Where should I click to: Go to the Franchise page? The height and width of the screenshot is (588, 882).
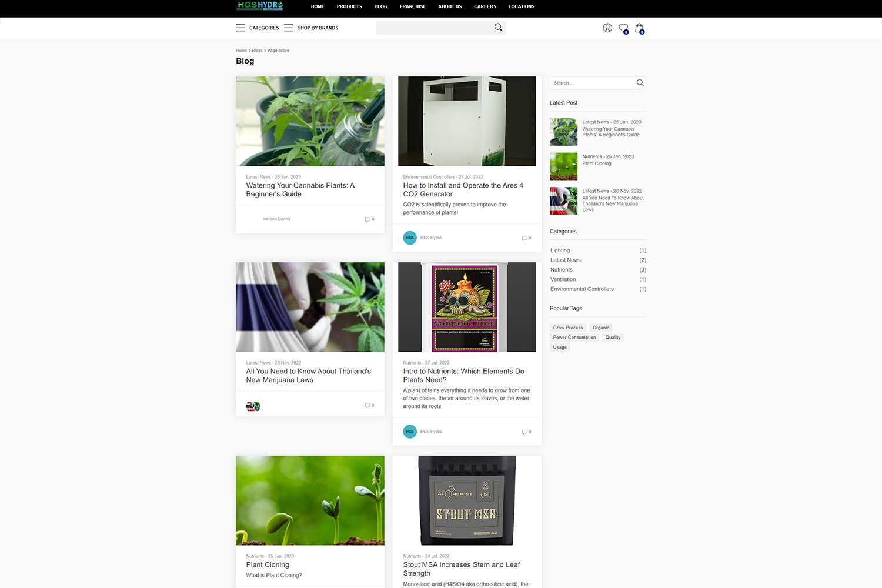(x=413, y=6)
